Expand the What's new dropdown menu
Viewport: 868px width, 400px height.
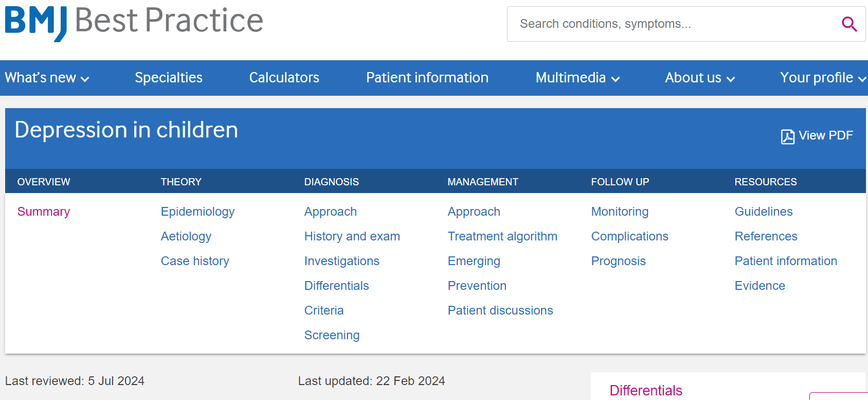47,78
